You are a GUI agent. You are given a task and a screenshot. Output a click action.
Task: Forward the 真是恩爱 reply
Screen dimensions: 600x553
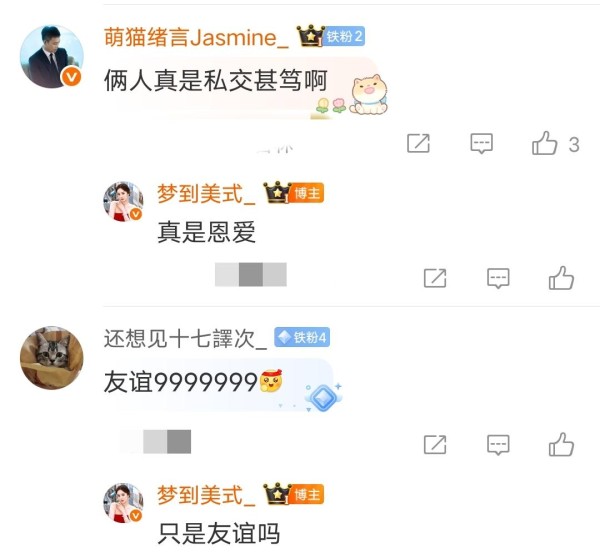(x=435, y=278)
